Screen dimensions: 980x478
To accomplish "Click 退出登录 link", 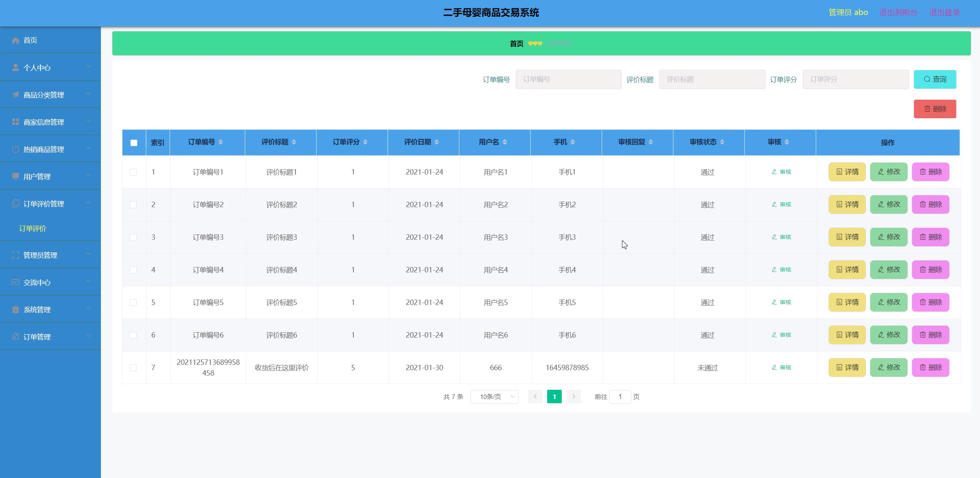I will coord(945,12).
